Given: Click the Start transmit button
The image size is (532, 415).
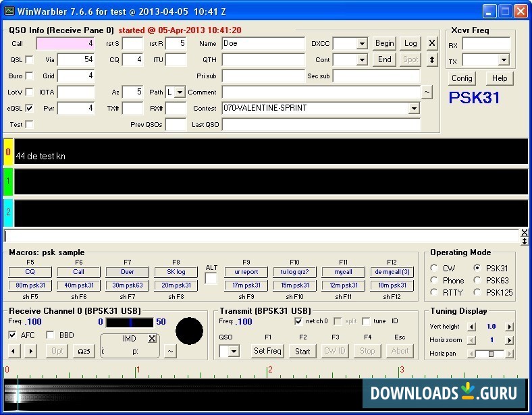Looking at the screenshot, I should (x=302, y=351).
